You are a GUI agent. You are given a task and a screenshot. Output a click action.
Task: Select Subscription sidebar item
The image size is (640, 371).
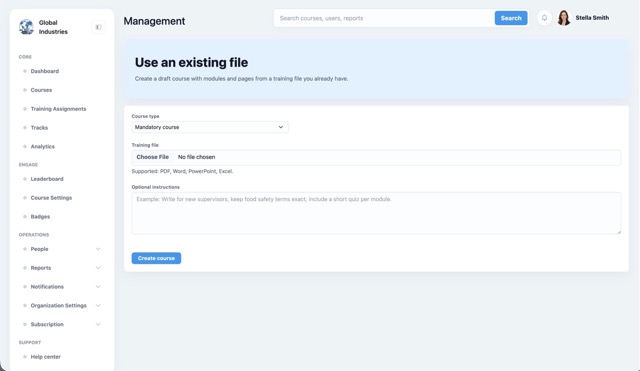47,324
